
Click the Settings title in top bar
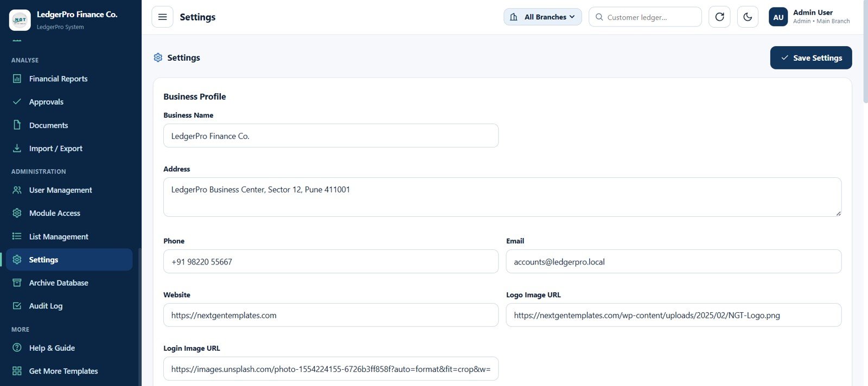pos(197,17)
